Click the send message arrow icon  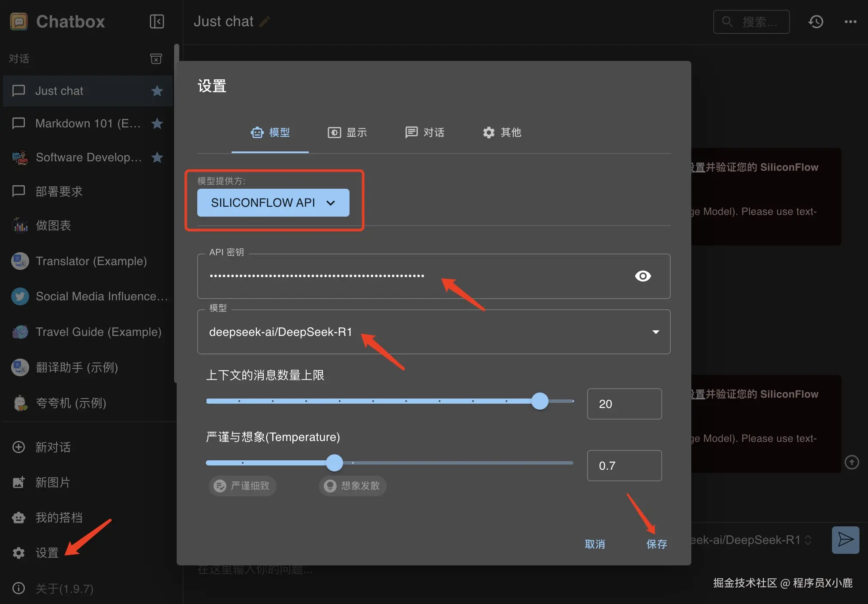click(845, 540)
